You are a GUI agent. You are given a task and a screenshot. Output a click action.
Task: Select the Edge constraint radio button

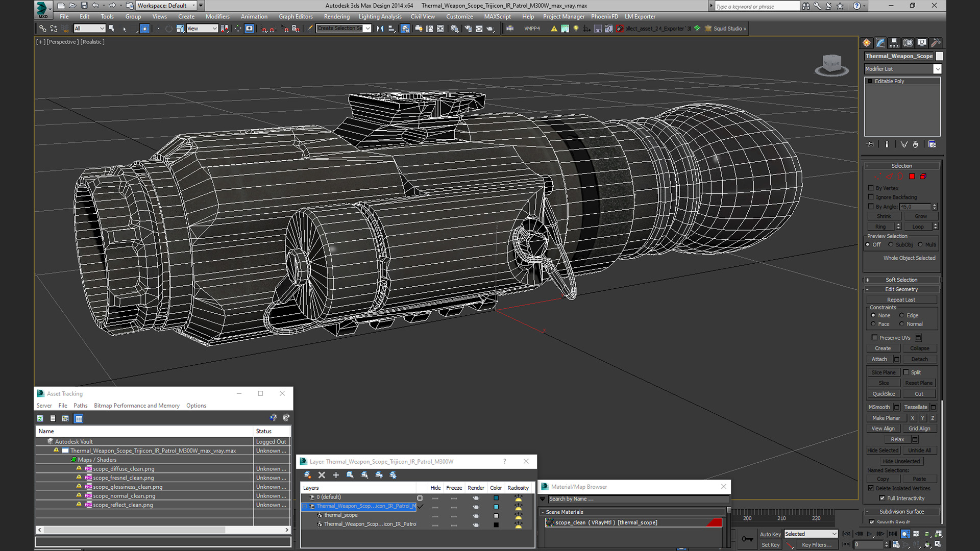[x=901, y=315]
